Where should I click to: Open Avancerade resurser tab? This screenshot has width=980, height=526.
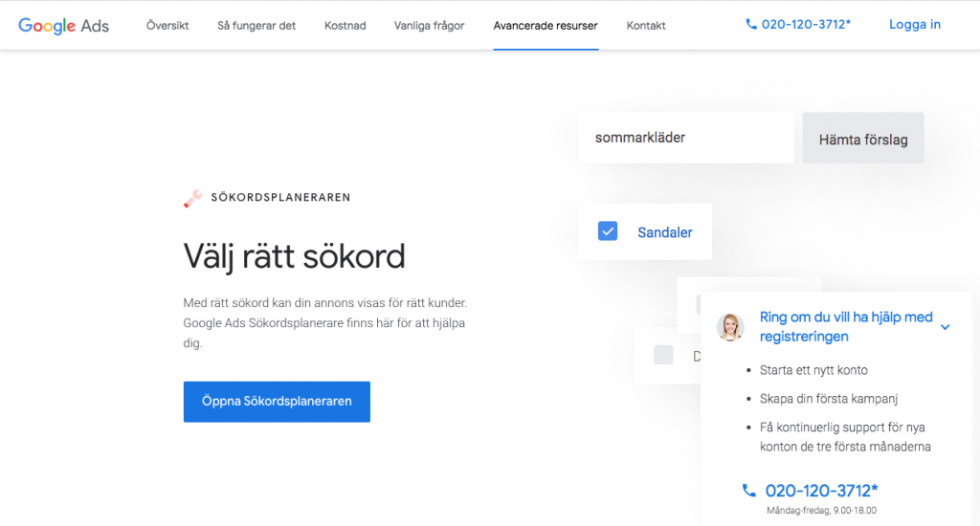click(x=546, y=26)
